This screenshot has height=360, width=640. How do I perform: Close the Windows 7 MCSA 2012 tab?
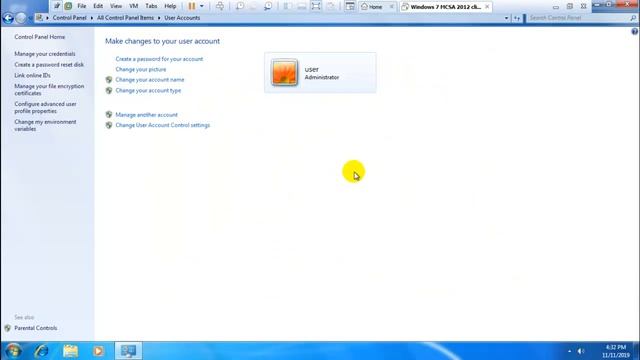(x=487, y=7)
